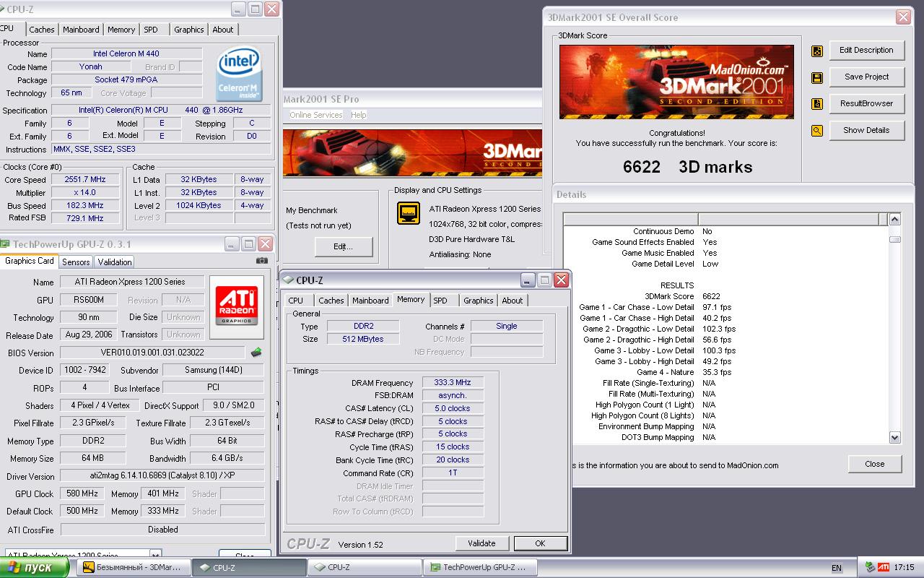This screenshot has width=924, height=578.
Task: Open About tab in CPU-Z memory window
Action: (x=513, y=301)
